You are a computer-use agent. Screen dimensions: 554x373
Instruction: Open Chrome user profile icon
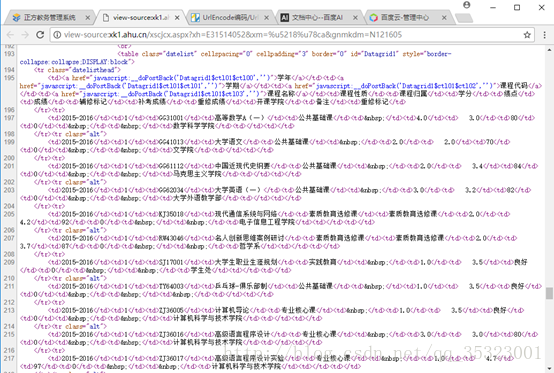(x=466, y=5)
